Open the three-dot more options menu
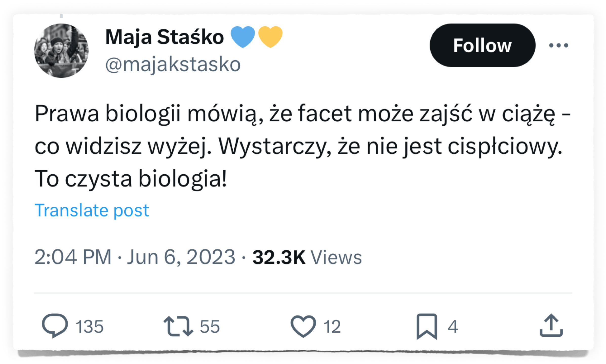The height and width of the screenshot is (364, 606). point(559,45)
